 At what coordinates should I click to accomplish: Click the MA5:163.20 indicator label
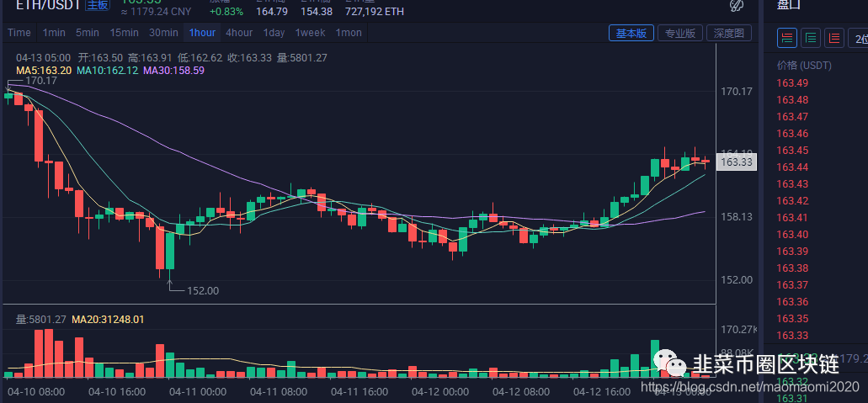click(x=43, y=71)
